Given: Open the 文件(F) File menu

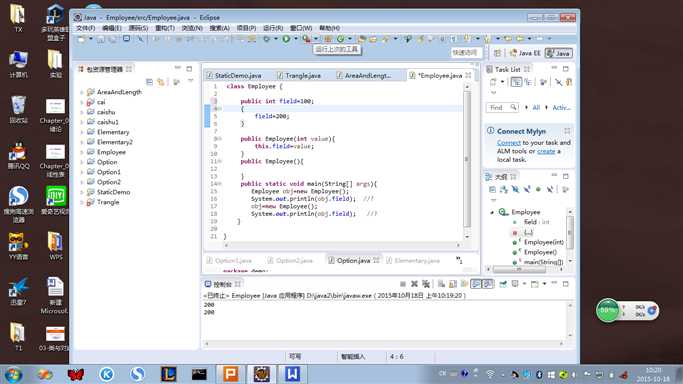Looking at the screenshot, I should pos(86,28).
